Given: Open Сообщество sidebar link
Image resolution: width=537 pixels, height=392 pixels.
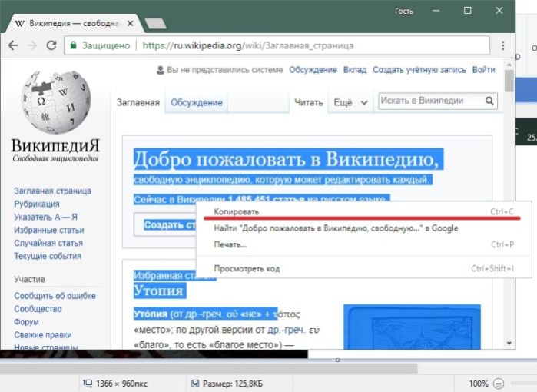Looking at the screenshot, I should [38, 309].
